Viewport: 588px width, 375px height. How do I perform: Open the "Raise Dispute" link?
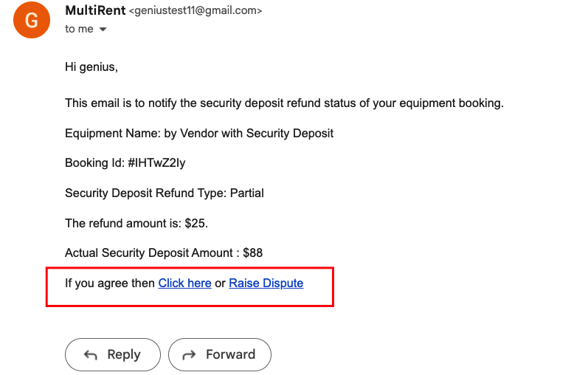coord(266,283)
